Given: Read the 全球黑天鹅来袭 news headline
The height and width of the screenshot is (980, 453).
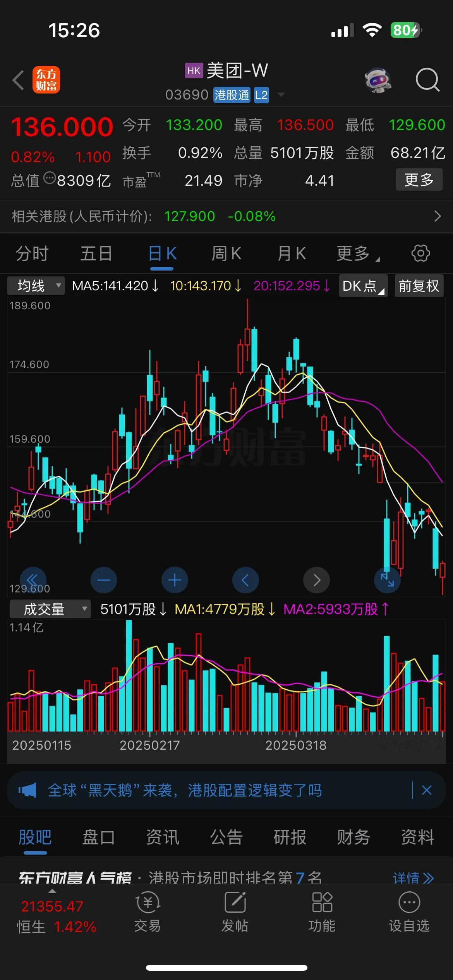Looking at the screenshot, I should coord(185,790).
